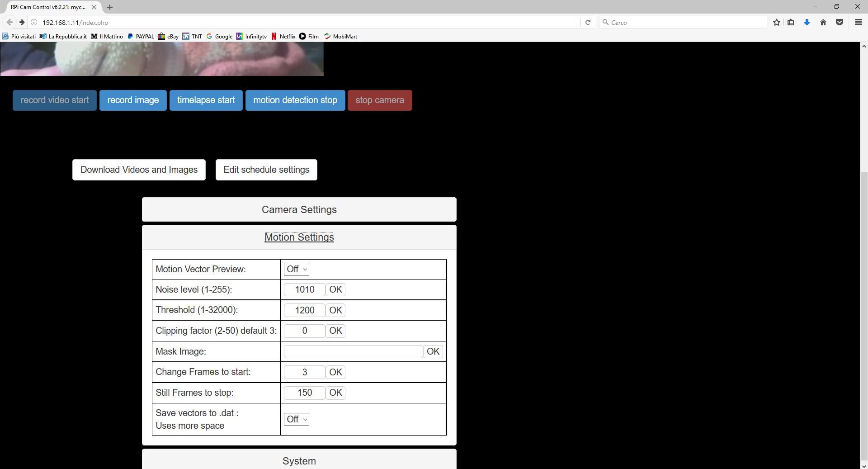
Task: Confirm Still Frames to stop with OK
Action: 335,393
